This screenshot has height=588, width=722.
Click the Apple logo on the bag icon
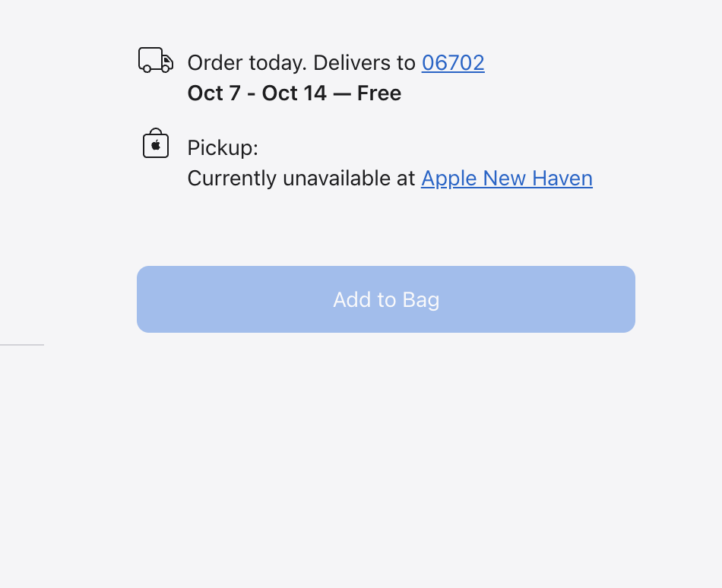tap(155, 145)
